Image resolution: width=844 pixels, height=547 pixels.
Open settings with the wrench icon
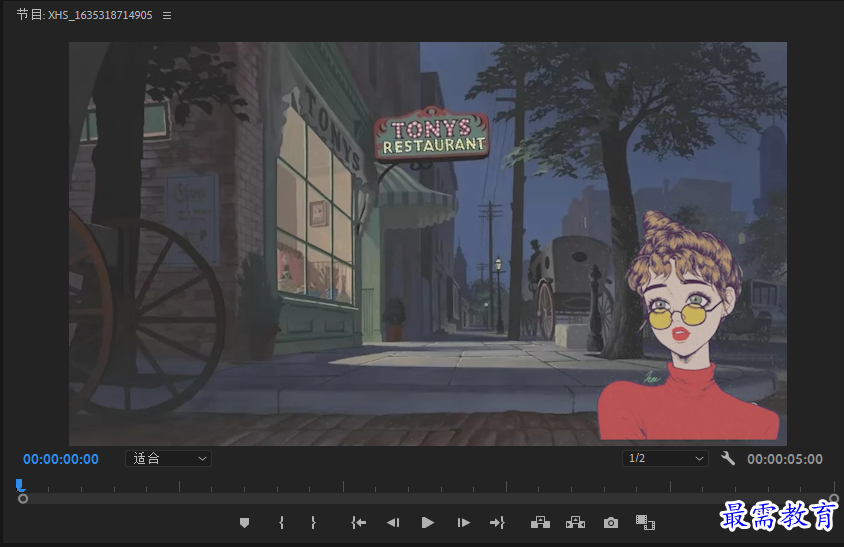click(728, 459)
